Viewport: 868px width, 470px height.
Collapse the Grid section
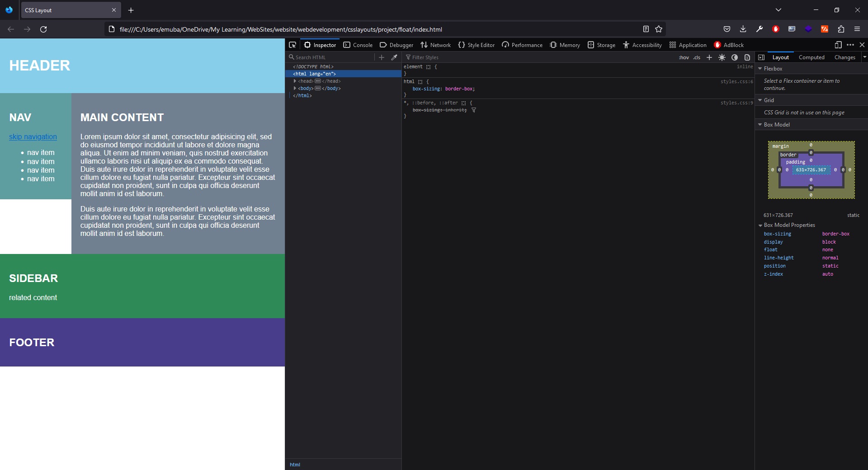pos(760,100)
